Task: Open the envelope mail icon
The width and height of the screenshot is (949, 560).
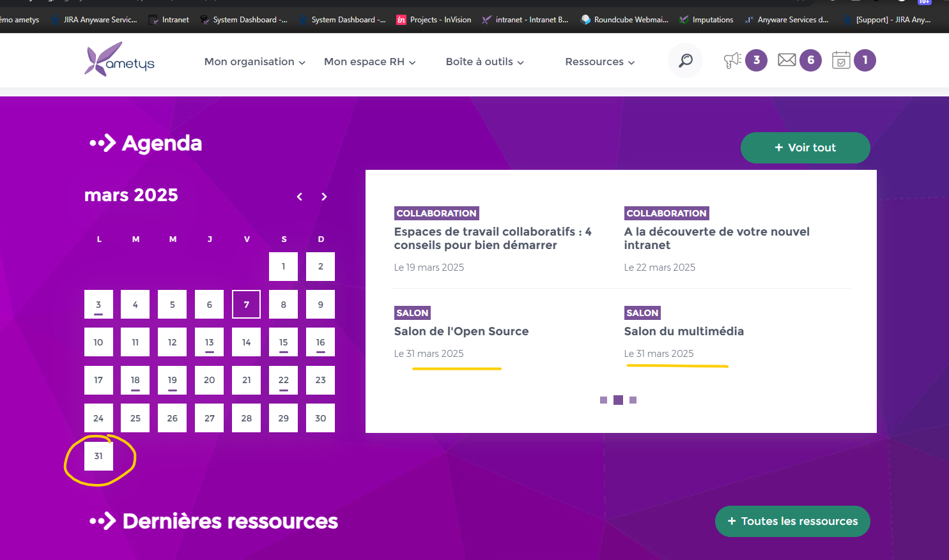Action: click(787, 60)
